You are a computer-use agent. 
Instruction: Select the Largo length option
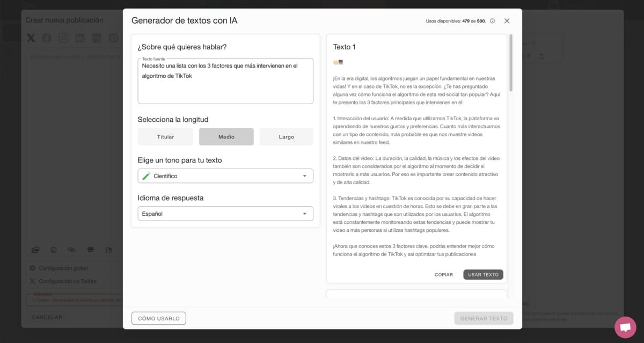286,136
